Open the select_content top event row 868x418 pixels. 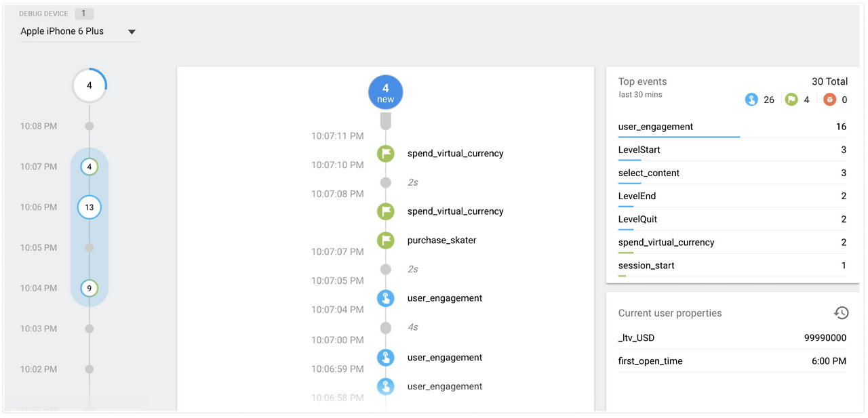(x=732, y=173)
